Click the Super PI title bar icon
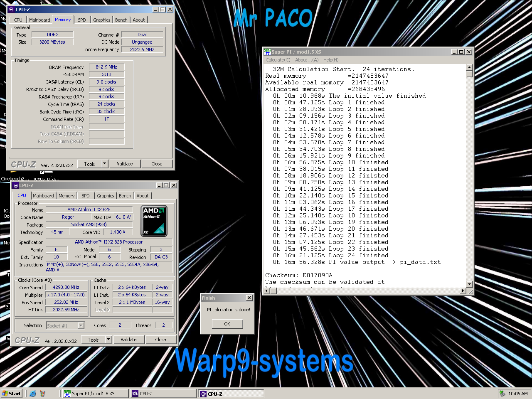Image resolution: width=532 pixels, height=399 pixels. tap(267, 52)
